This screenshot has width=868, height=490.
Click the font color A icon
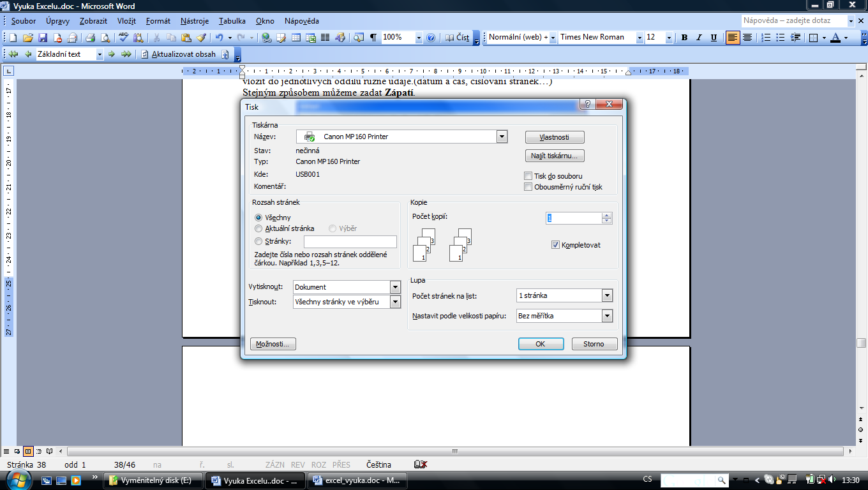[x=837, y=38]
